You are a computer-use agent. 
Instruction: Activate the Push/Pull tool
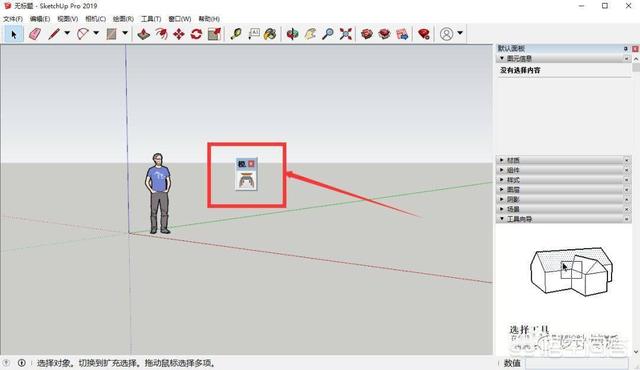[143, 34]
